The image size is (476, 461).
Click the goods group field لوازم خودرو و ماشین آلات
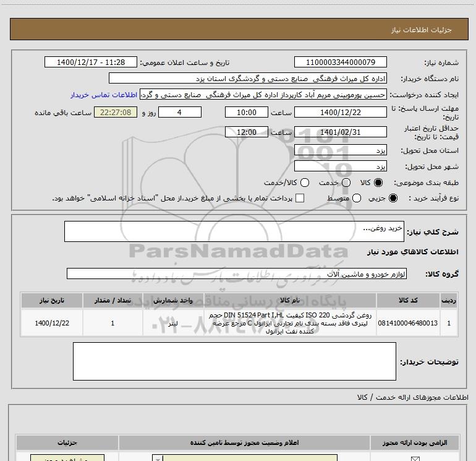pyautogui.click(x=237, y=274)
